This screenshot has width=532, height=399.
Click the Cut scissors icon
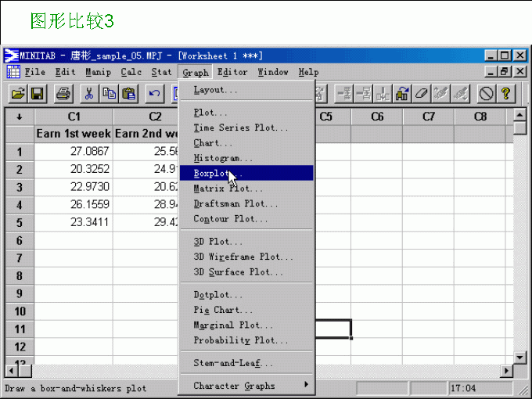coord(89,94)
